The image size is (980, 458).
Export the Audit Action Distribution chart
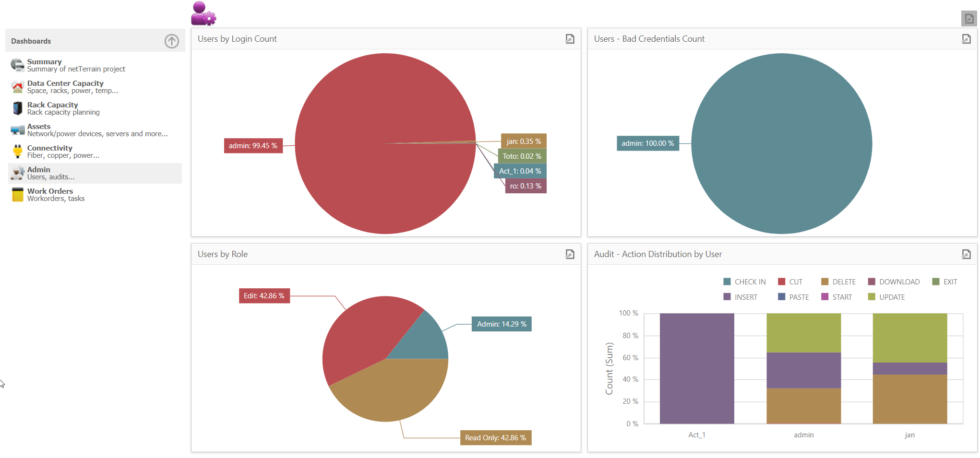pos(966,254)
